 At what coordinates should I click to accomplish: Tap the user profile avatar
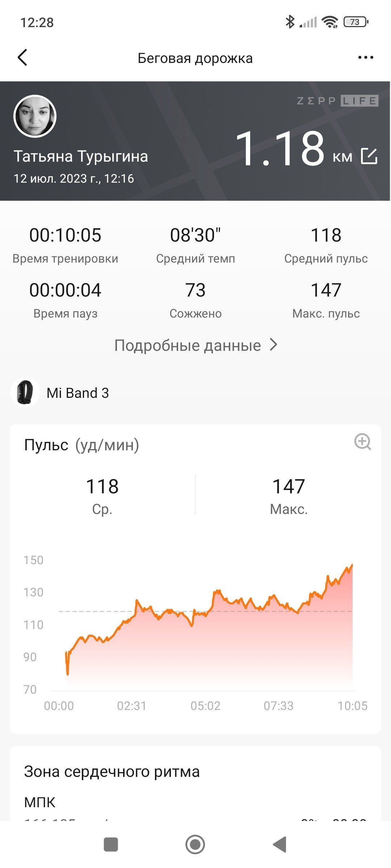[35, 116]
